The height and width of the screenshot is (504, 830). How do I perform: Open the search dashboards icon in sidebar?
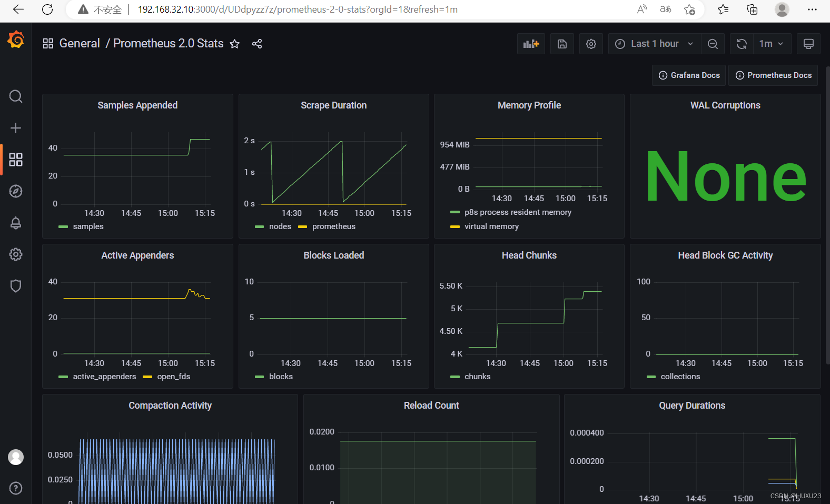click(16, 96)
